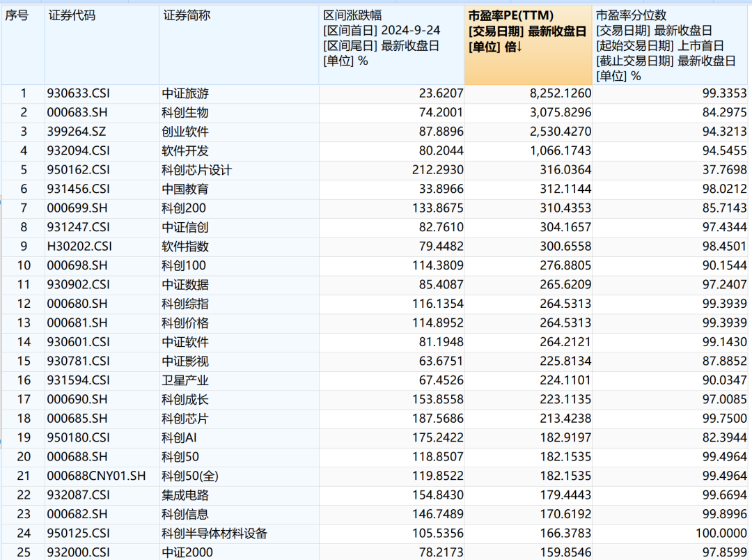Select security code 930633.CSI
This screenshot has height=560, width=752.
(x=78, y=93)
